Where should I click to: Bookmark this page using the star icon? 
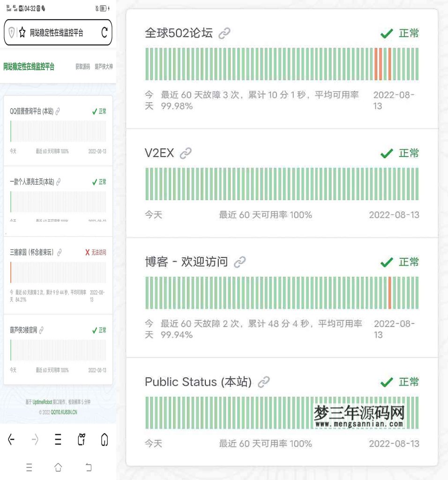click(22, 33)
